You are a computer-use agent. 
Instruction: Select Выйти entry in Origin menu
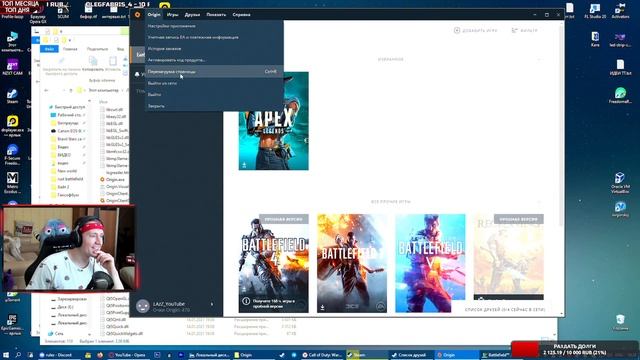pos(214,95)
